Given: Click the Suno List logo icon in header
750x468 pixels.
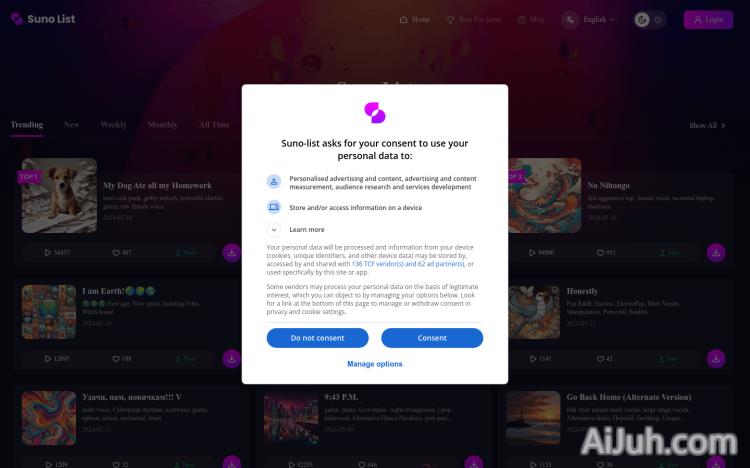Looking at the screenshot, I should coord(17,19).
